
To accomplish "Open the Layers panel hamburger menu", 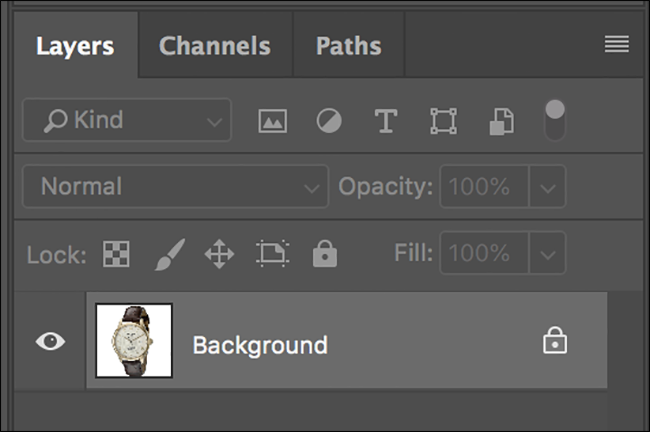I will pyautogui.click(x=616, y=44).
